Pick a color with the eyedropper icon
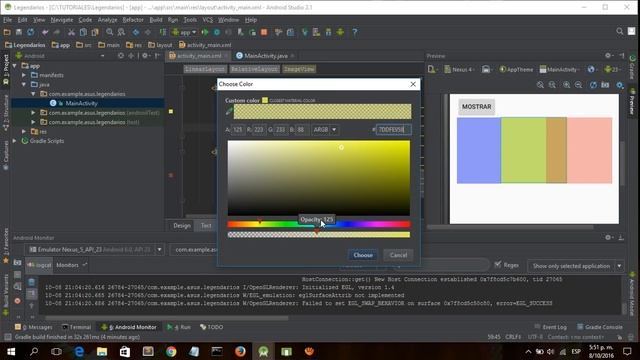Image resolution: width=640 pixels, height=360 pixels. pos(229,111)
